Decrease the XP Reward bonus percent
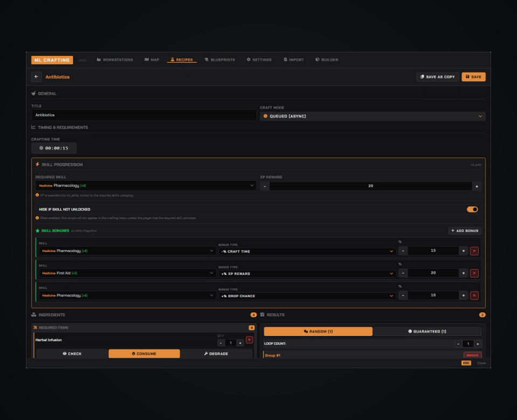The height and width of the screenshot is (420, 517). [x=403, y=273]
